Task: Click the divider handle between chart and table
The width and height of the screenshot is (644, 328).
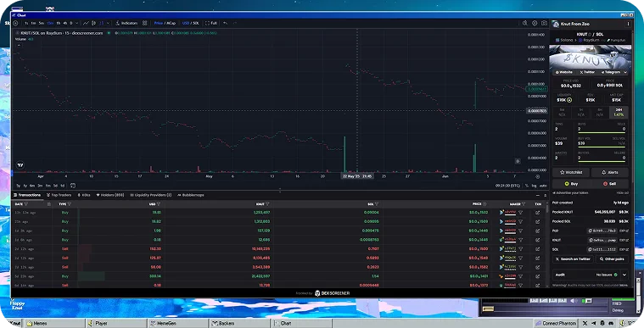Action: (280, 191)
